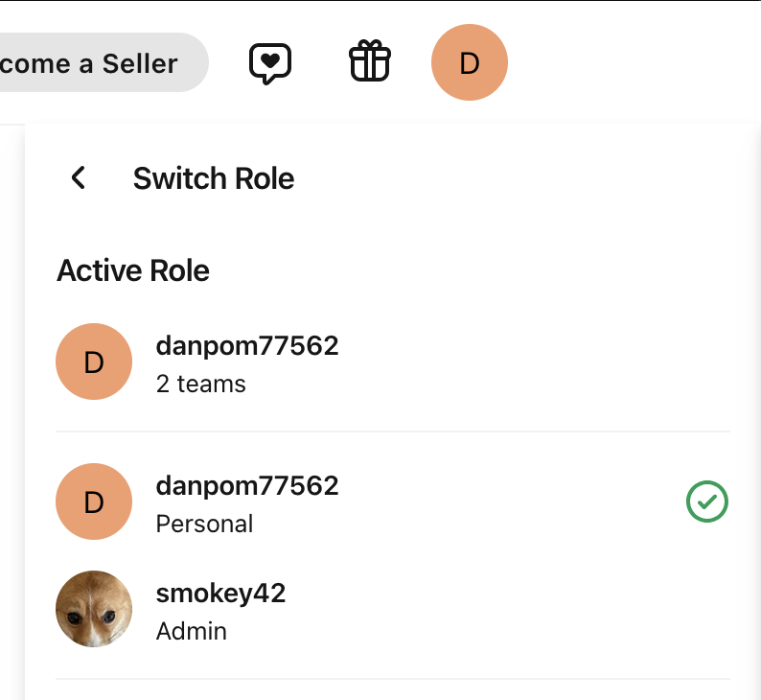Go back using the left chevron
The height and width of the screenshot is (700, 761).
(x=79, y=177)
